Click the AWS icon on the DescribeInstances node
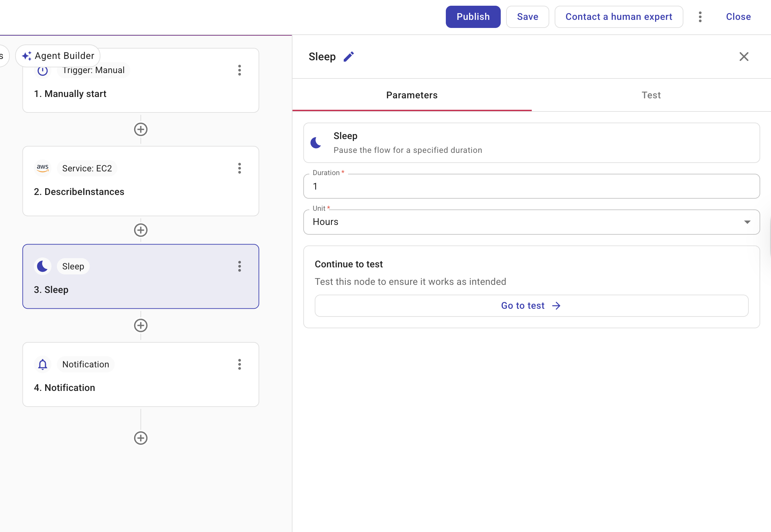 coord(42,168)
